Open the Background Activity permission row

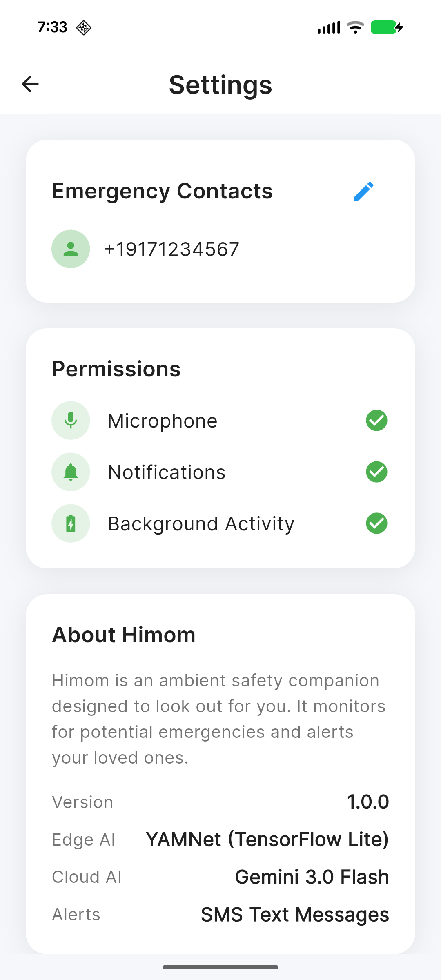(220, 523)
